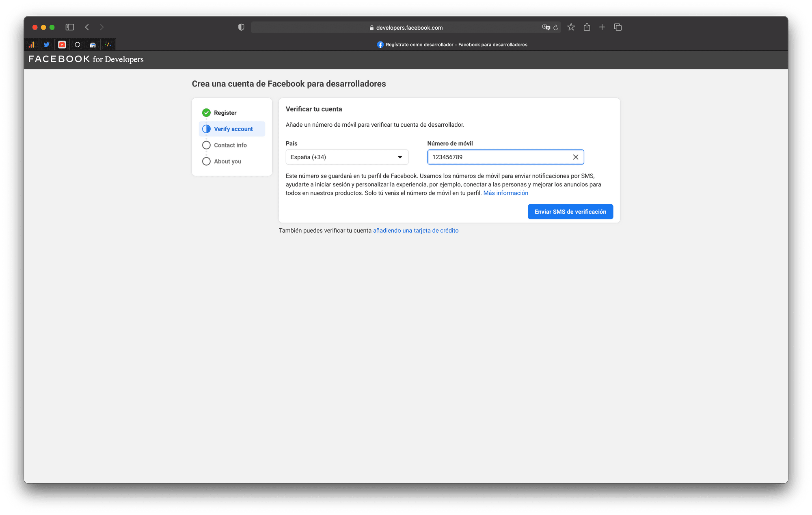
Task: Click the translate icon in address bar
Action: pos(546,28)
